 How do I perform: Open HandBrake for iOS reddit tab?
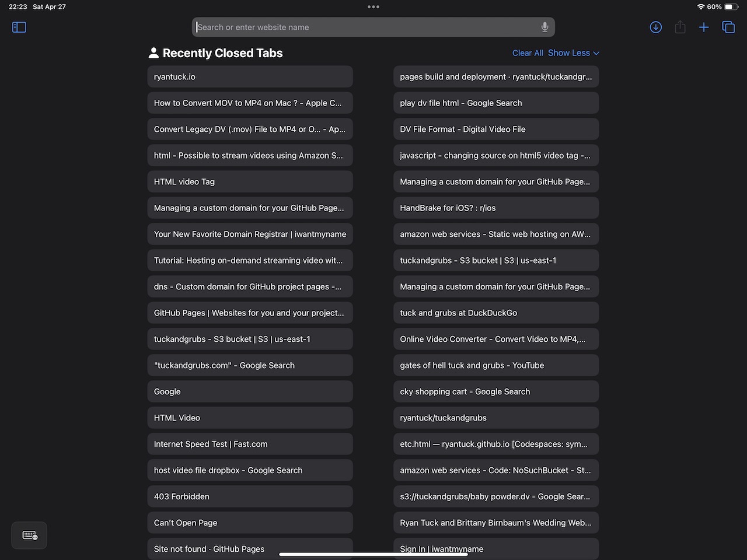496,208
